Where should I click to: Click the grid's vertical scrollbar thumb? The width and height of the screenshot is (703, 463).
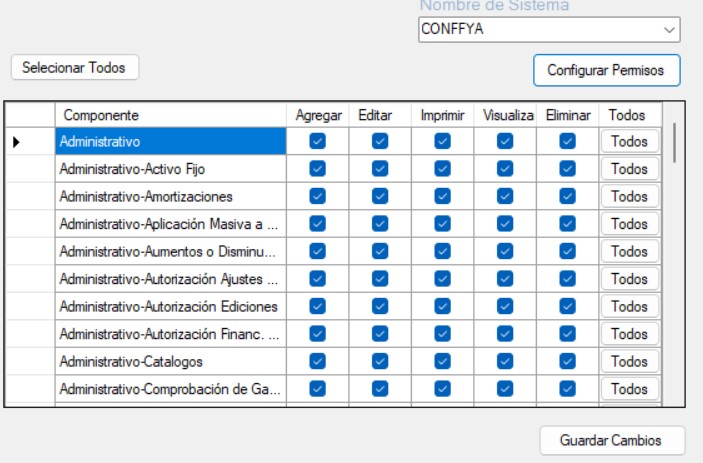click(674, 143)
